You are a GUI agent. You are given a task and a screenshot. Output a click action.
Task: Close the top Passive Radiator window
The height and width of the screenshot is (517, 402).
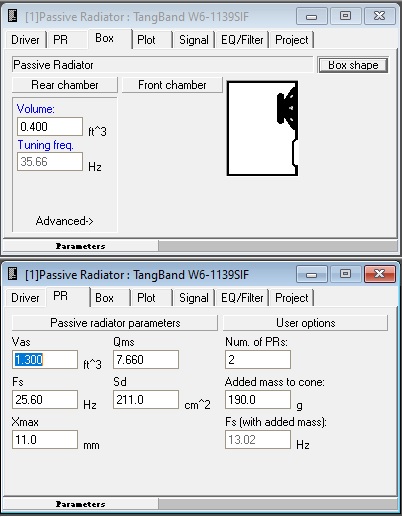[x=380, y=16]
